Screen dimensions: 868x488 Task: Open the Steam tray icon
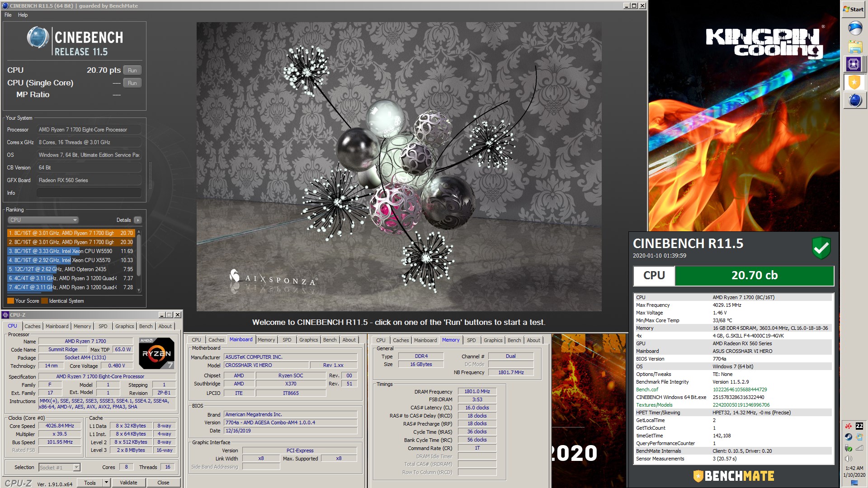tap(849, 437)
